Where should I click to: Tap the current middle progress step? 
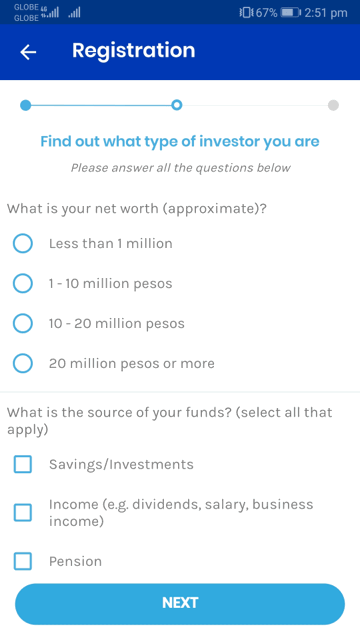[x=176, y=105]
